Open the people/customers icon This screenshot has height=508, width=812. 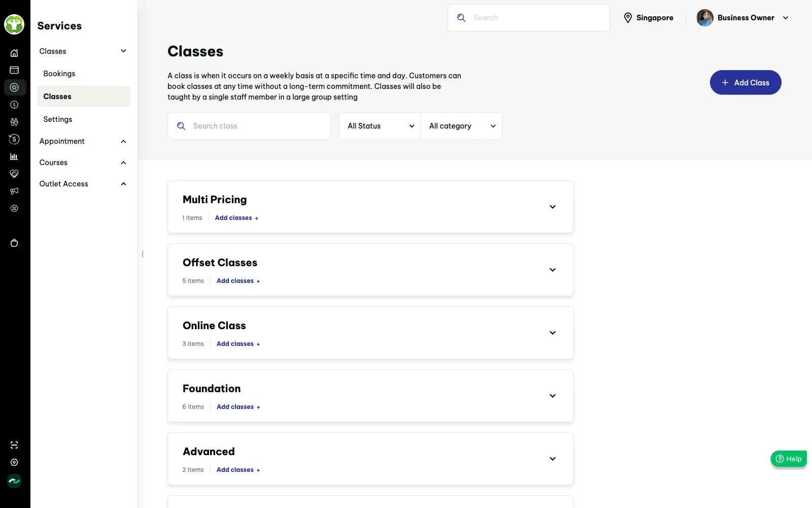click(x=14, y=122)
